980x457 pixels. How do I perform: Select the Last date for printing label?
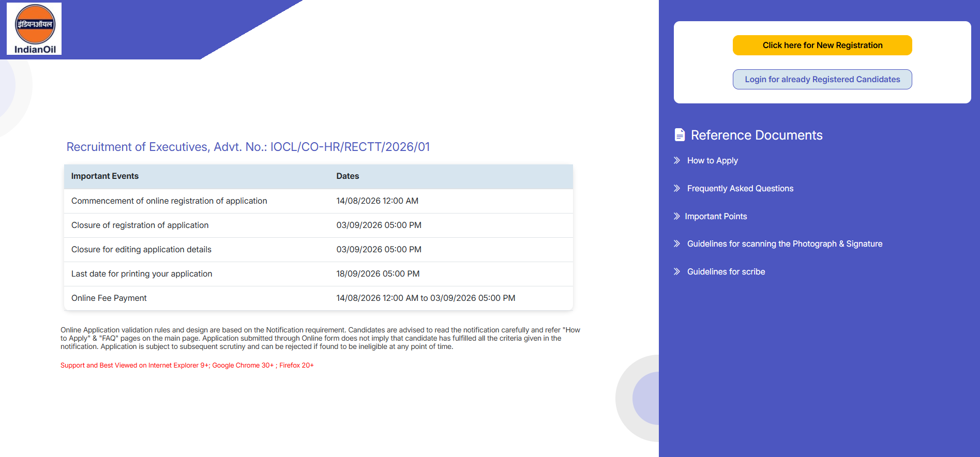point(142,274)
